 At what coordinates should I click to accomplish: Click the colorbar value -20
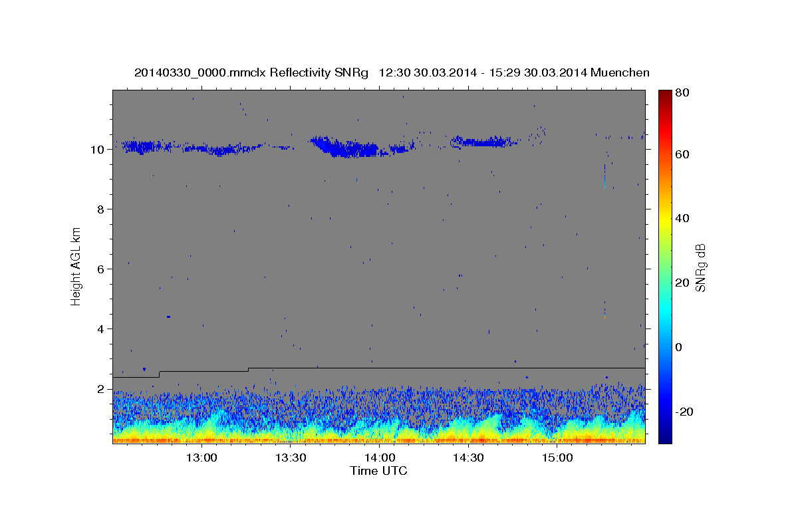coord(684,412)
